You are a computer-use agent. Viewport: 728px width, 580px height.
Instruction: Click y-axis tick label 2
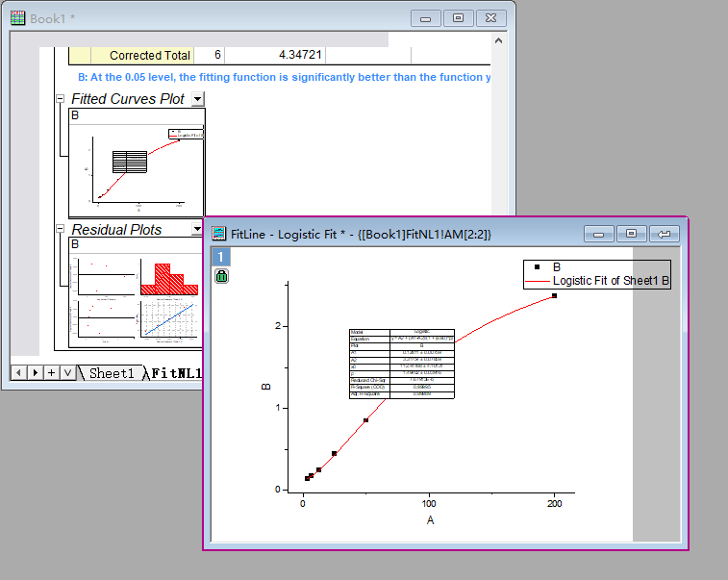coord(278,326)
